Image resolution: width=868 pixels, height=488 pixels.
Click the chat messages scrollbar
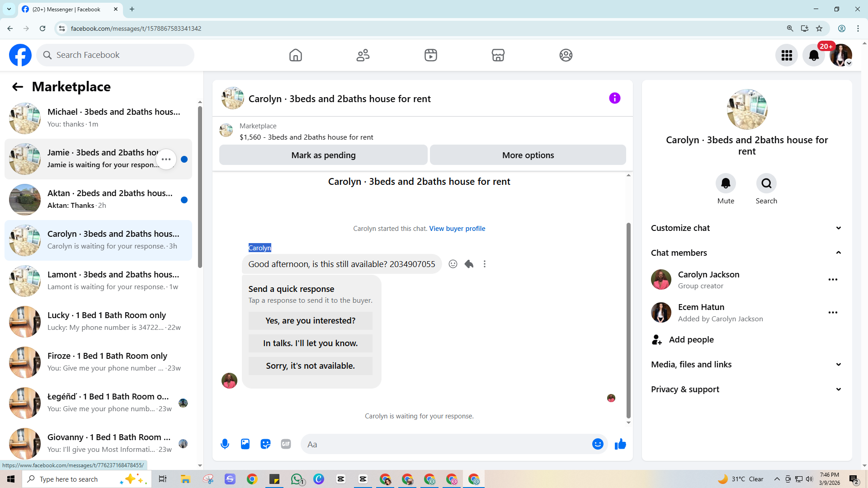[628, 320]
